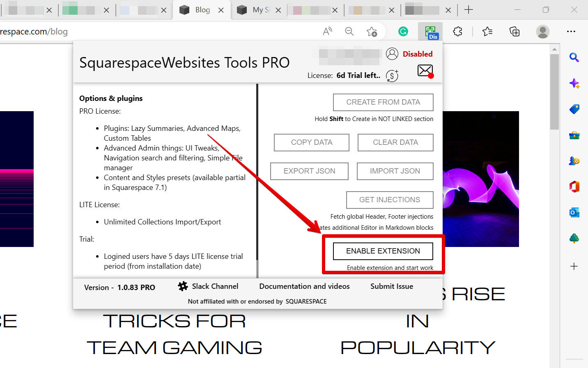Open the Games icon in sidebar
Screen dimensions: 588x368
click(574, 161)
